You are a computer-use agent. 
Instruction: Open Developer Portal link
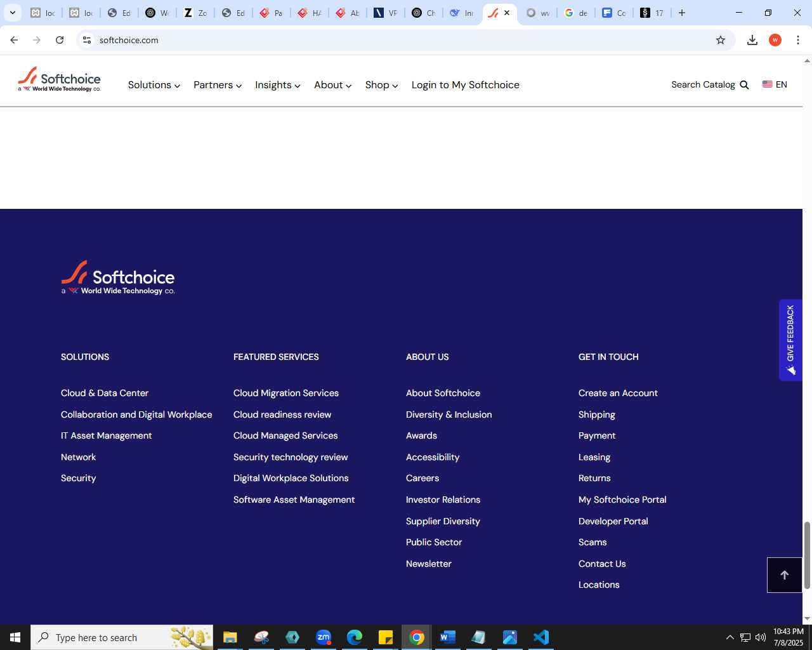613,521
